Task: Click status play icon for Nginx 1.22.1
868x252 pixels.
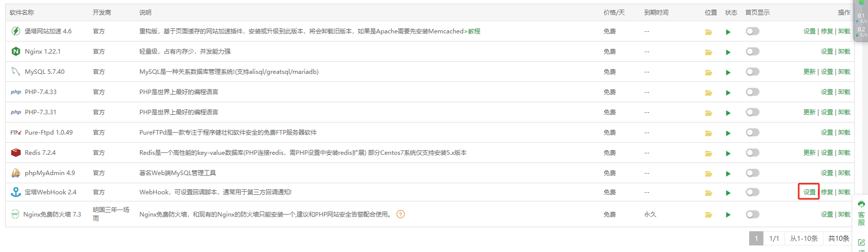Action: (x=728, y=52)
